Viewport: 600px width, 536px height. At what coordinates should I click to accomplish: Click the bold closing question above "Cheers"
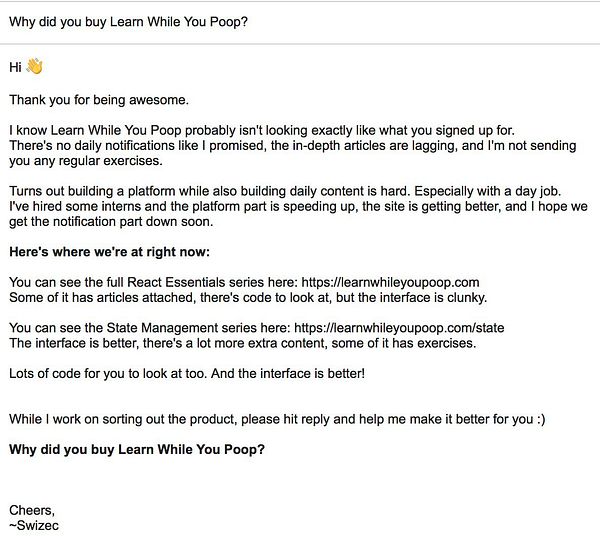click(137, 449)
